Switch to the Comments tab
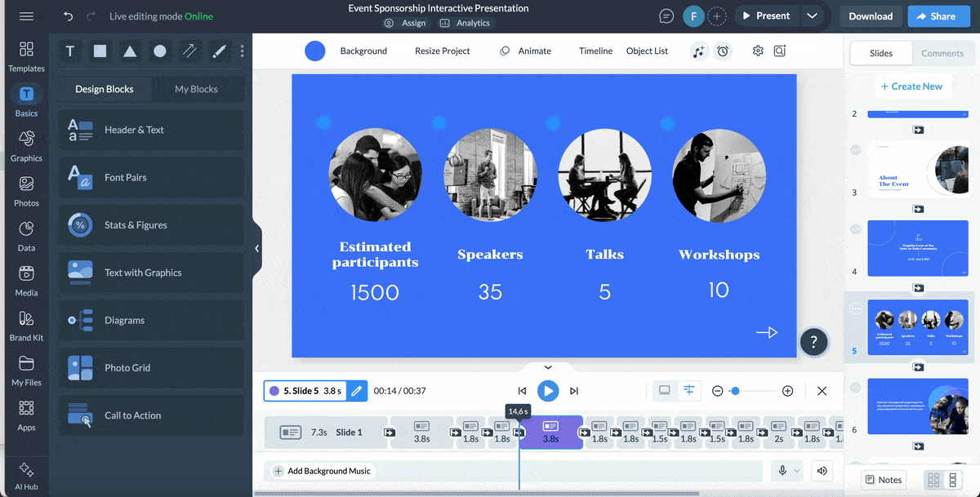The width and height of the screenshot is (980, 497). 942,53
